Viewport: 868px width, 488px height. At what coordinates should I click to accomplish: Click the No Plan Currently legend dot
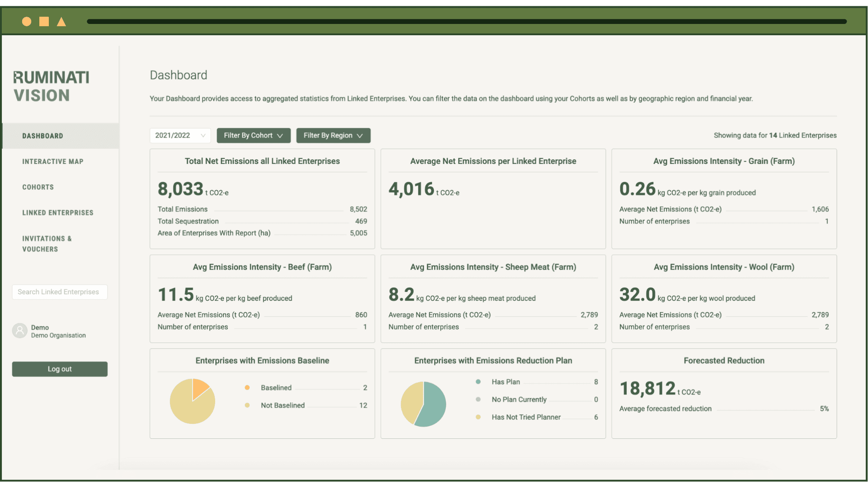(479, 399)
